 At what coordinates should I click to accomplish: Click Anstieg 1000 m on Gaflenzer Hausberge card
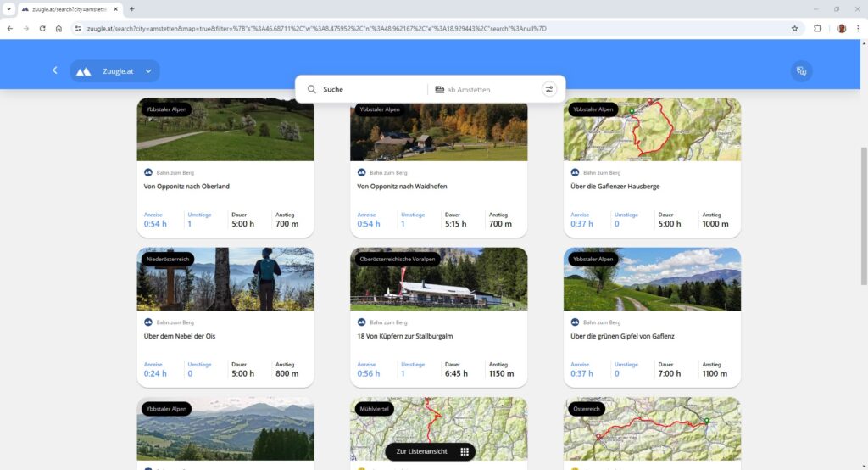pyautogui.click(x=715, y=220)
